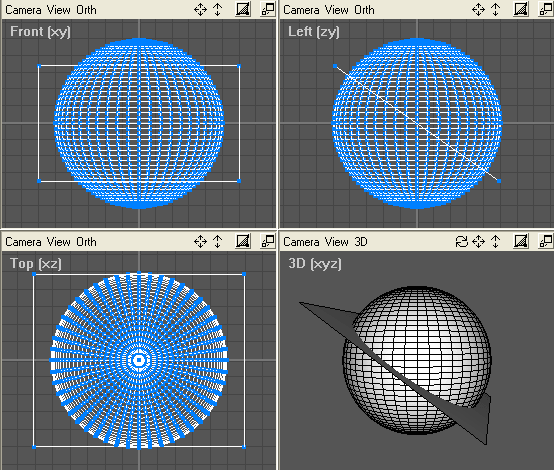554x470 pixels.
Task: Select the zoom arrow in the Left viewport
Action: tap(496, 10)
